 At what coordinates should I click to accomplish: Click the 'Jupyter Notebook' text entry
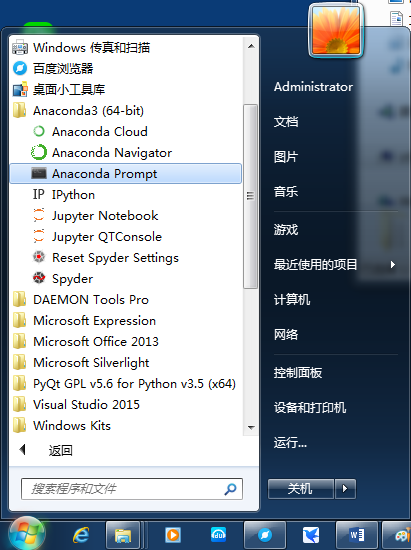click(x=105, y=216)
